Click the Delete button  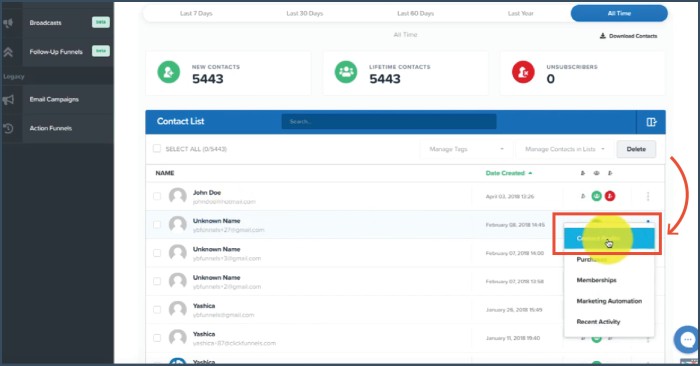[636, 149]
